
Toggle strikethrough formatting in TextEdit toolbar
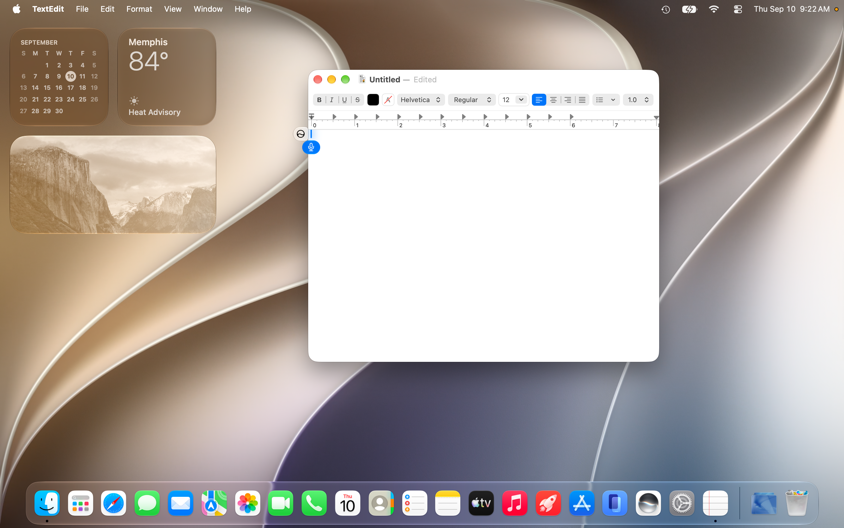coord(357,100)
